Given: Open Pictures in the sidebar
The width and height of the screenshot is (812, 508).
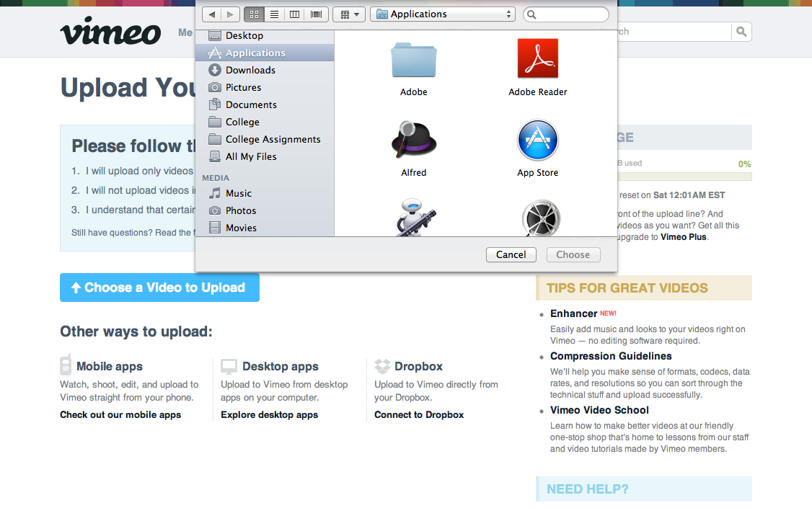Looking at the screenshot, I should (265, 87).
